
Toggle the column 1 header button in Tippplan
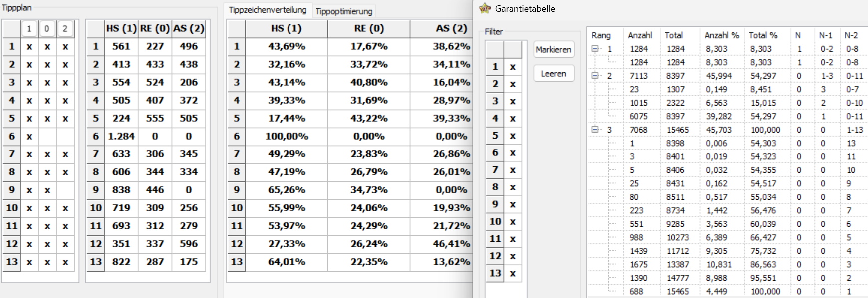coord(29,29)
